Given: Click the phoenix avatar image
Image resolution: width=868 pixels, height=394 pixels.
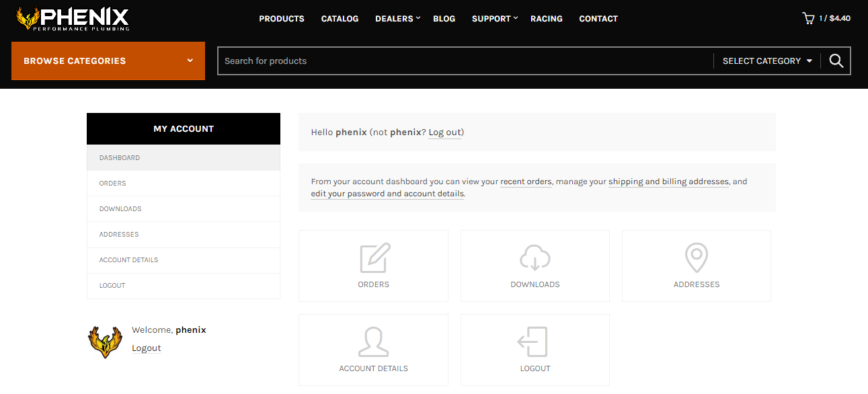Looking at the screenshot, I should click(106, 342).
